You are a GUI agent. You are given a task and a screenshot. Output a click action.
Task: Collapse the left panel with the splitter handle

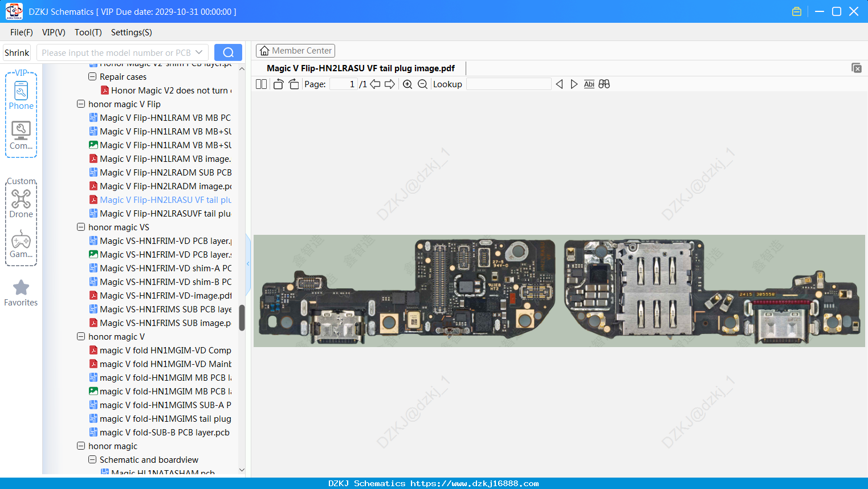coord(248,264)
